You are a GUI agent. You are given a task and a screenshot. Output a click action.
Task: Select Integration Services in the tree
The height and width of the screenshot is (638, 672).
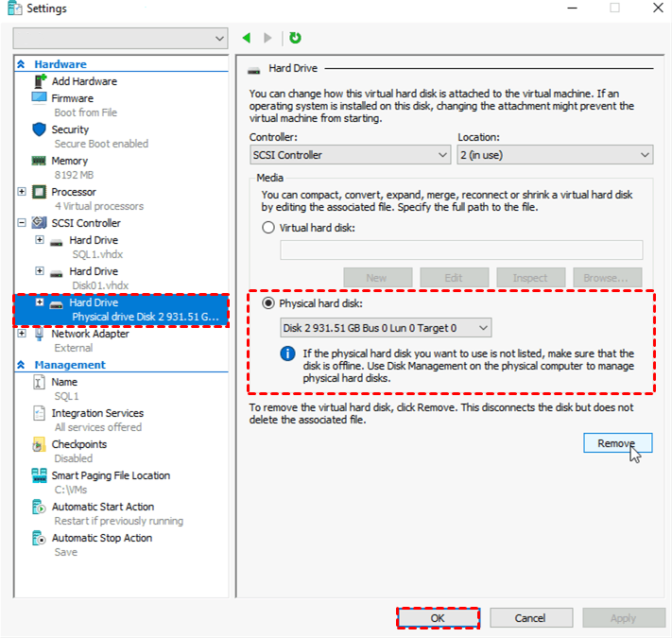click(97, 413)
